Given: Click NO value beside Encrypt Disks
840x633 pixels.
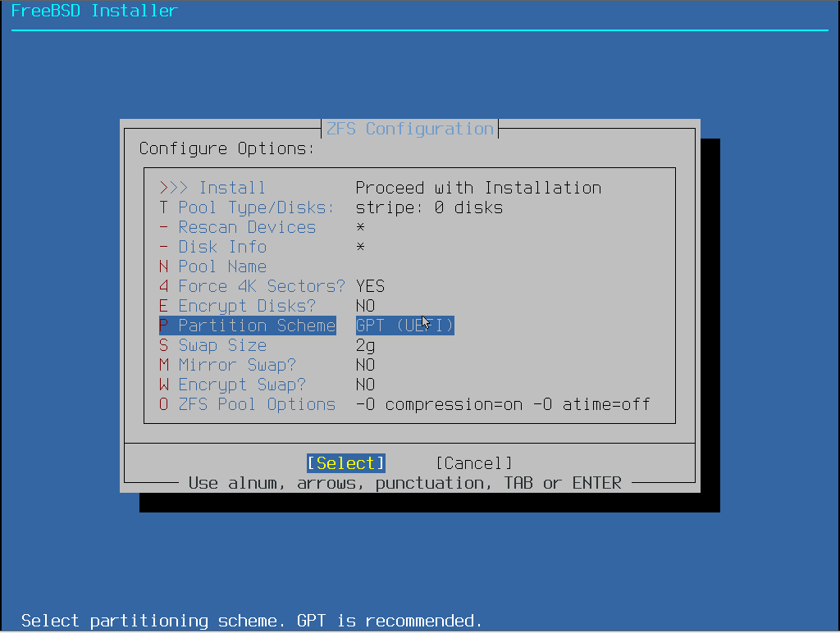Looking at the screenshot, I should 365,306.
